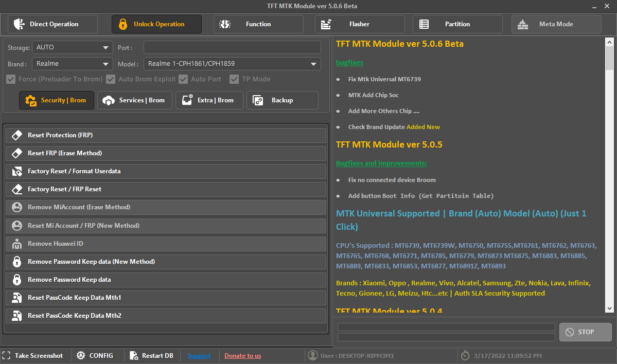617x364 pixels.
Task: Click the Donate to us link
Action: tap(242, 355)
